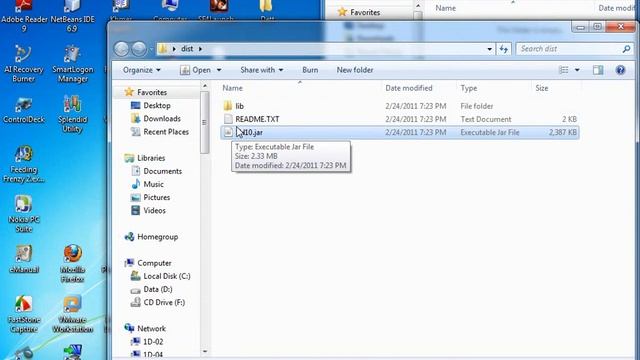640x360 pixels.
Task: Click the Open toolbar button
Action: click(x=196, y=70)
